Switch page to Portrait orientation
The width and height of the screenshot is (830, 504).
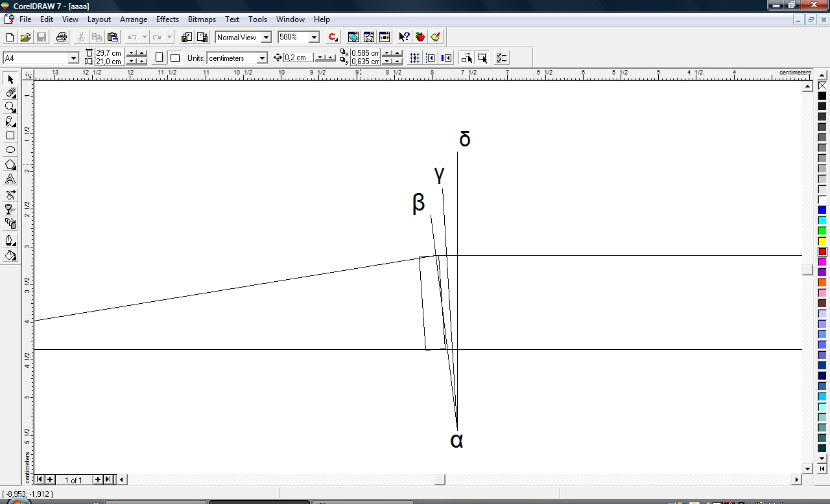(160, 58)
